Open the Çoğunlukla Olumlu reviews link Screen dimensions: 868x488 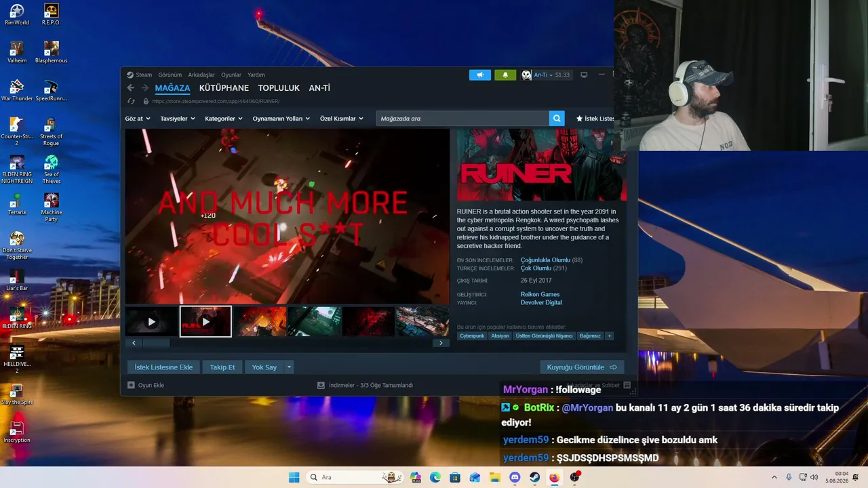(x=545, y=260)
